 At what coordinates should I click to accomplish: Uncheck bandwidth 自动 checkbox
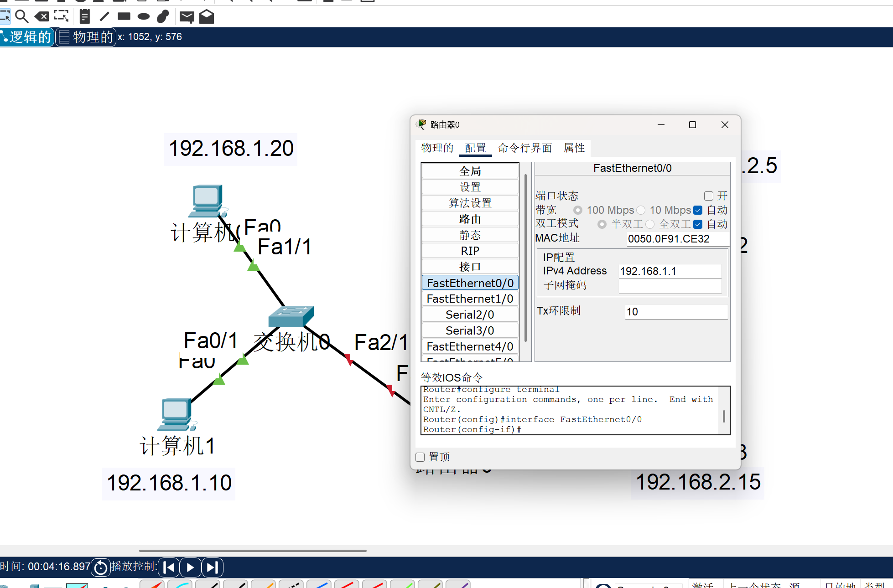click(698, 210)
